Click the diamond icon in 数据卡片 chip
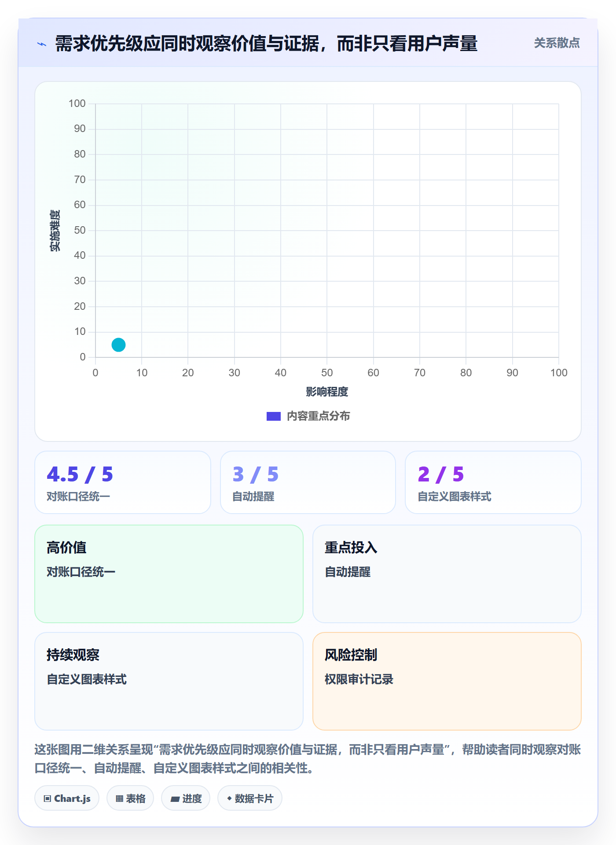The height and width of the screenshot is (845, 616). [x=229, y=798]
